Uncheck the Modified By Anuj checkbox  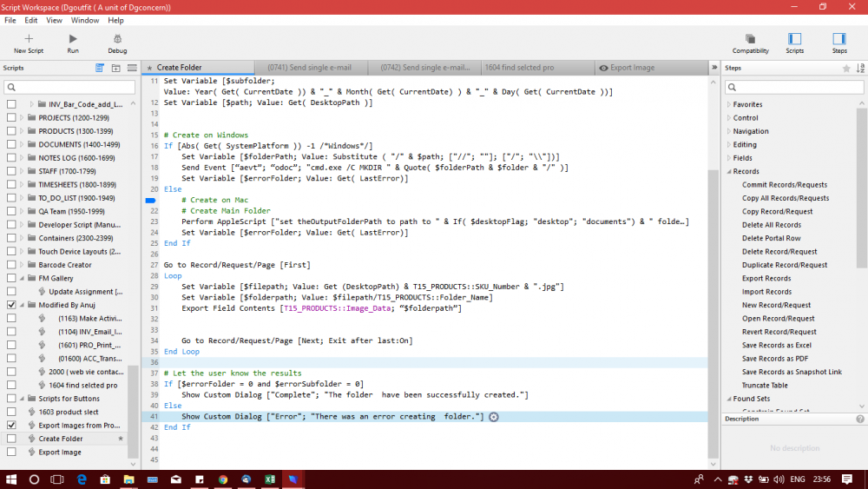[11, 305]
